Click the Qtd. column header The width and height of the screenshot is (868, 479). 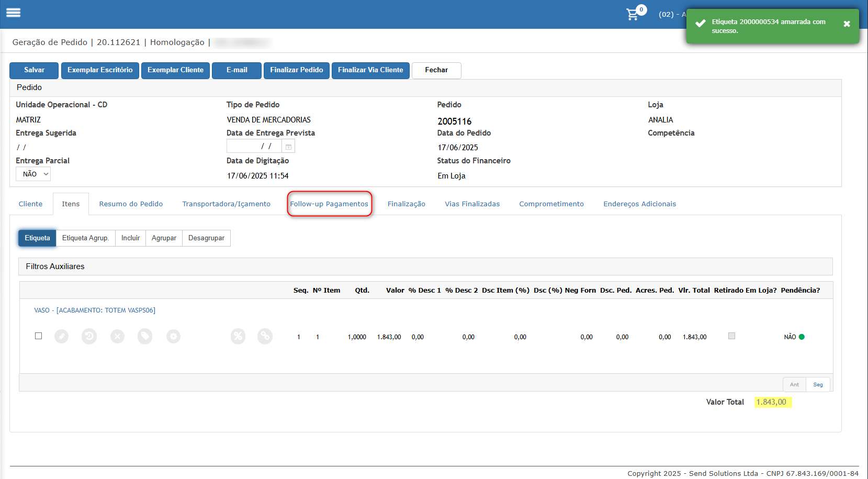pos(362,290)
